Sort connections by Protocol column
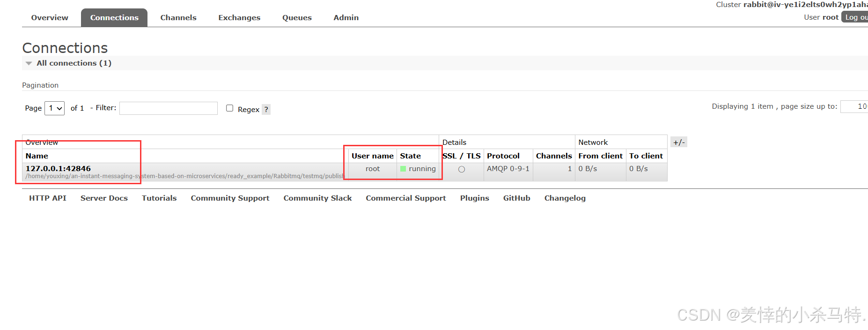Viewport: 868px width, 330px height. (503, 156)
